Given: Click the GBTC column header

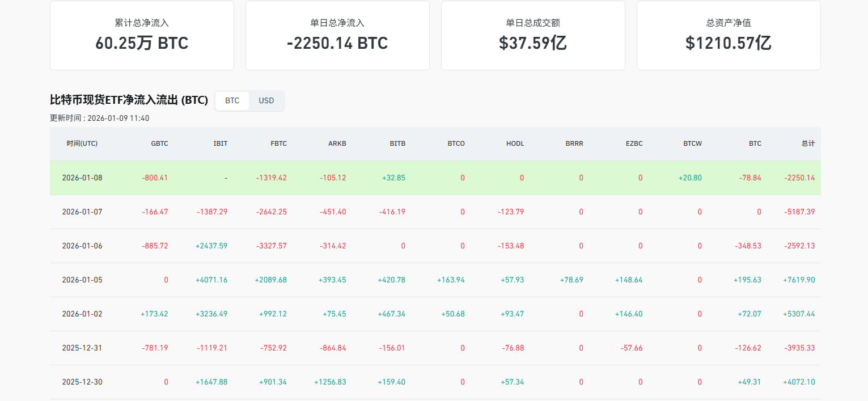Looking at the screenshot, I should point(159,143).
